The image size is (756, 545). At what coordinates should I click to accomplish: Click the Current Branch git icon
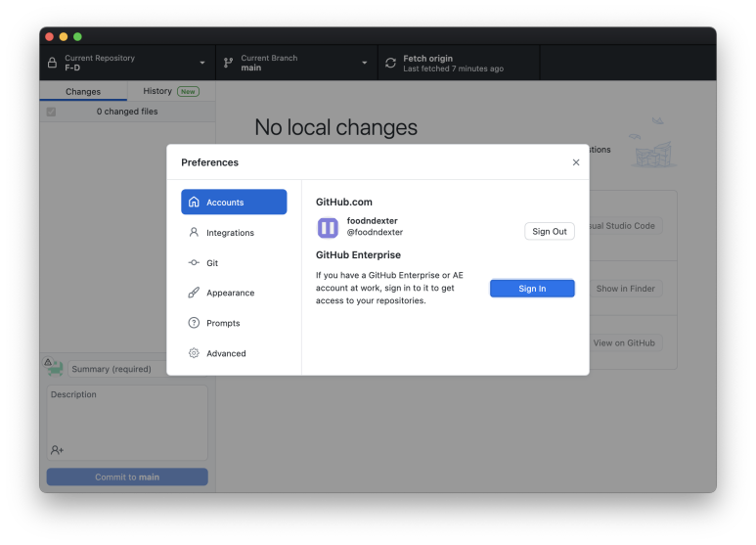click(229, 63)
